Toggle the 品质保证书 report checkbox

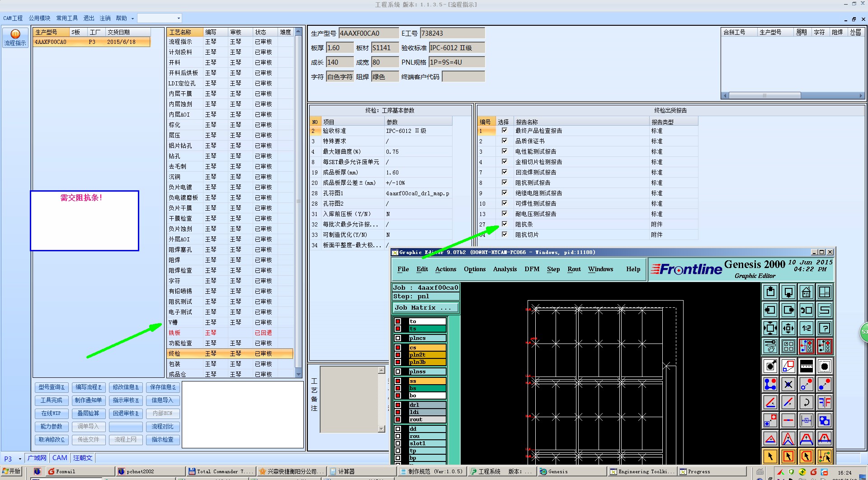tap(504, 141)
